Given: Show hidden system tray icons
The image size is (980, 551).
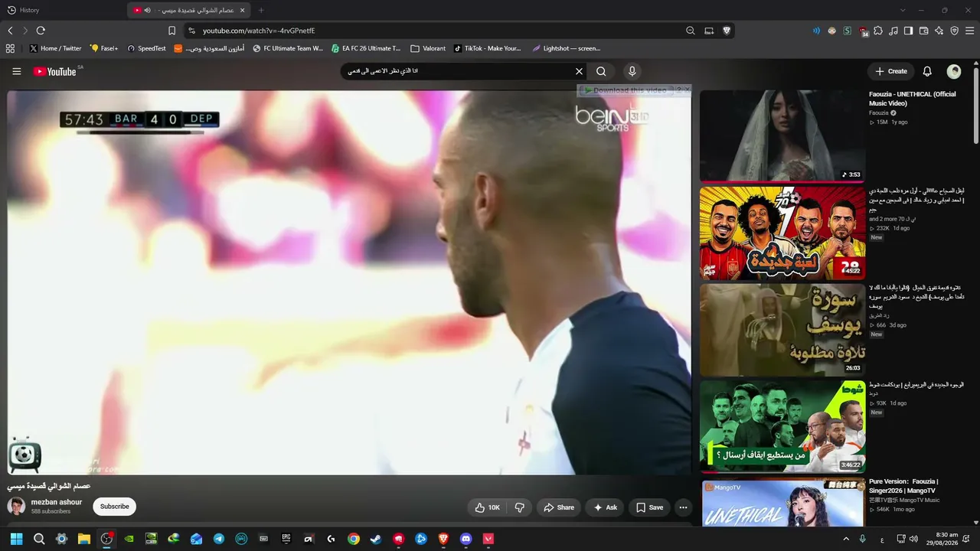Looking at the screenshot, I should pyautogui.click(x=846, y=539).
